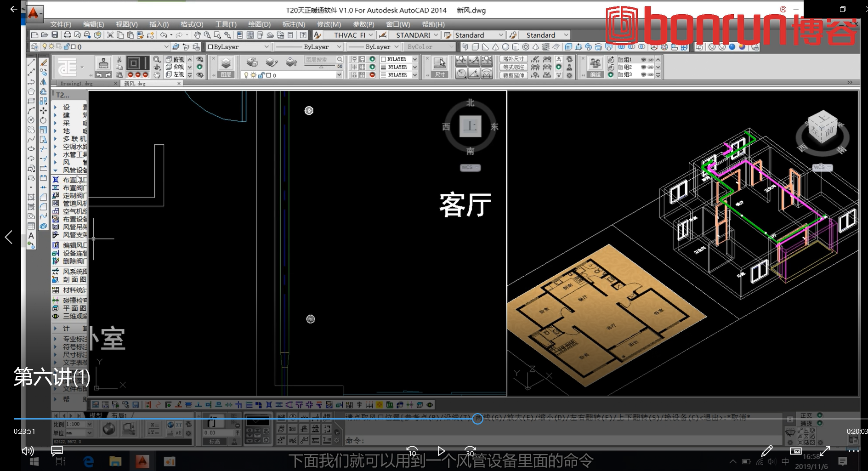Screen dimensions: 868x471
Task: Click the 裁剪延伸 button
Action: coord(513,75)
